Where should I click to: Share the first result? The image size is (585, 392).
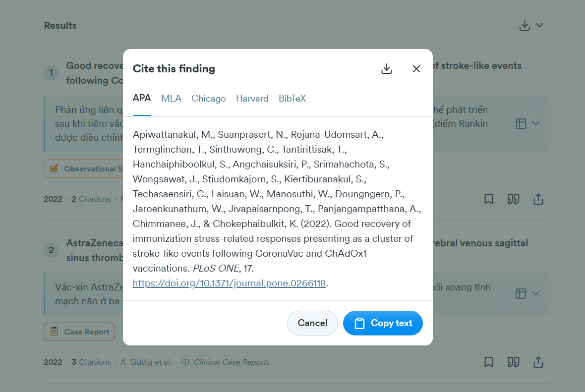[x=538, y=199]
